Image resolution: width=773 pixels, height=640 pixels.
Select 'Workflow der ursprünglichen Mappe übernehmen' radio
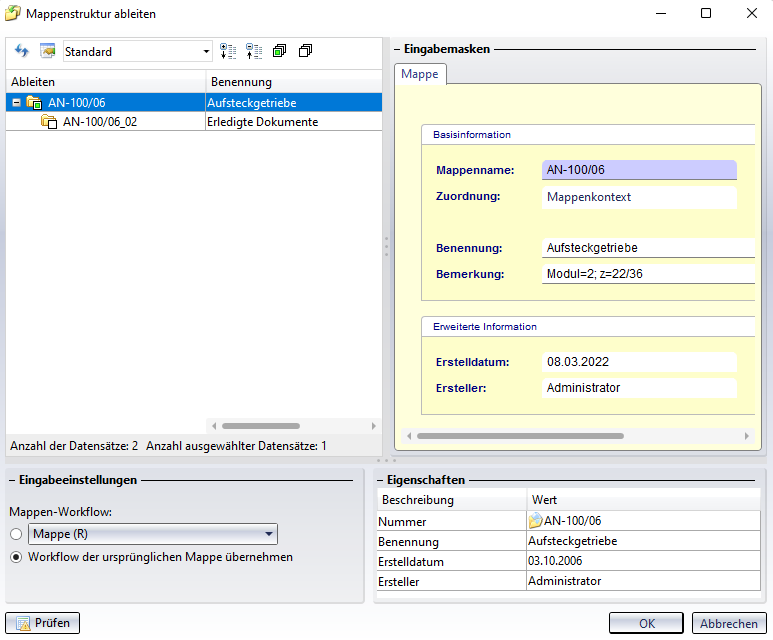tap(16, 557)
